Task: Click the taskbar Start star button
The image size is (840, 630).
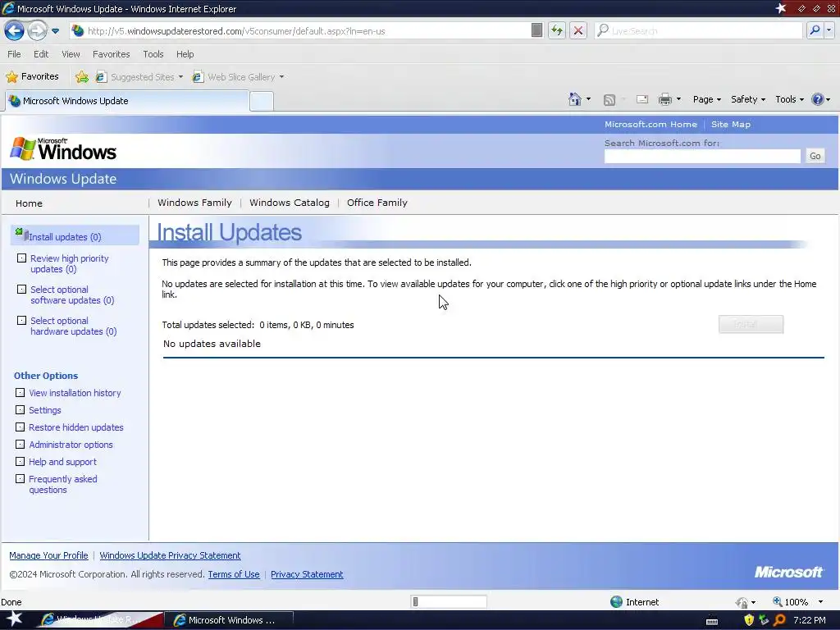Action: (x=15, y=619)
